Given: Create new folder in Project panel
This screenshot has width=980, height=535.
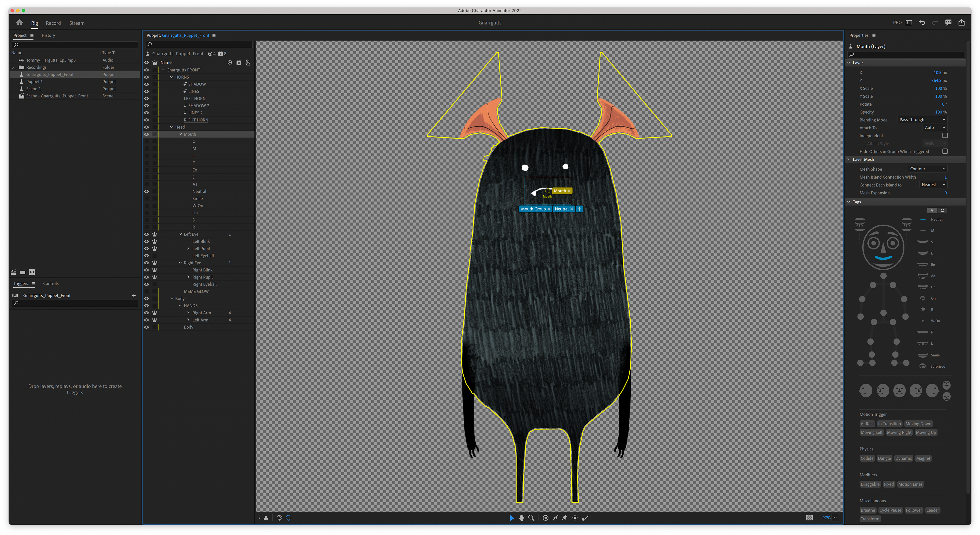Looking at the screenshot, I should coord(22,272).
